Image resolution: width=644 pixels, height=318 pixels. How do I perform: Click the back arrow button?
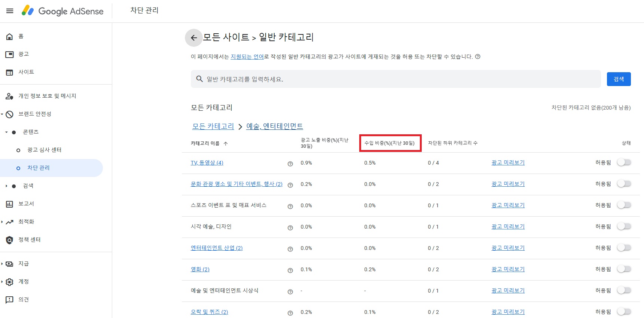click(x=194, y=37)
